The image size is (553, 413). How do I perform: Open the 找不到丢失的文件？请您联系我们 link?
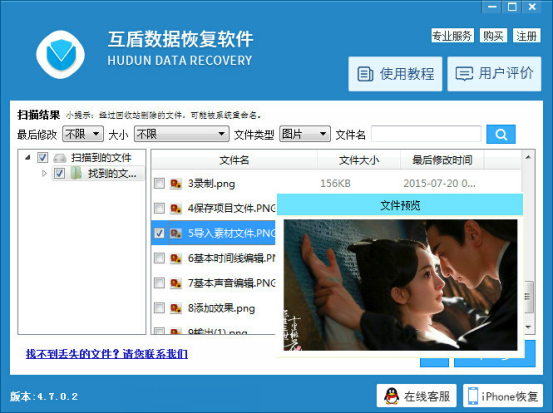(107, 354)
